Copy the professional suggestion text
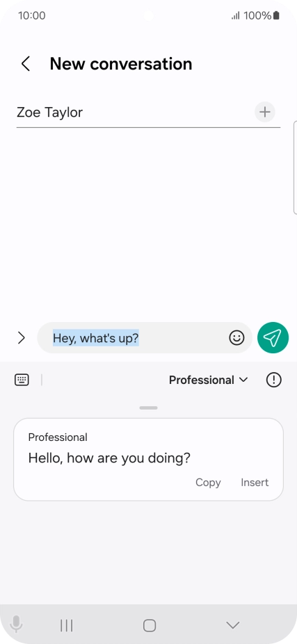The height and width of the screenshot is (644, 297). pos(208,482)
